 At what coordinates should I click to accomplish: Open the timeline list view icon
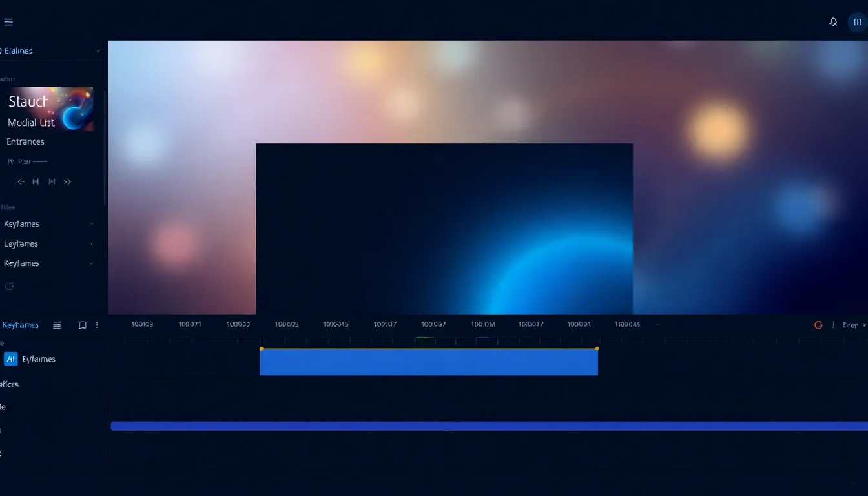point(57,325)
